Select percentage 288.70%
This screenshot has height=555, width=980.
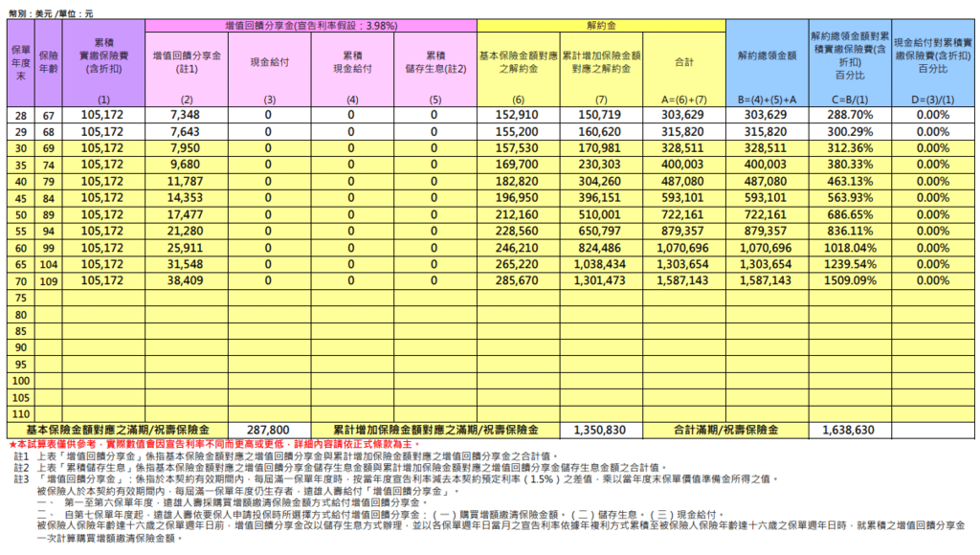(850, 115)
